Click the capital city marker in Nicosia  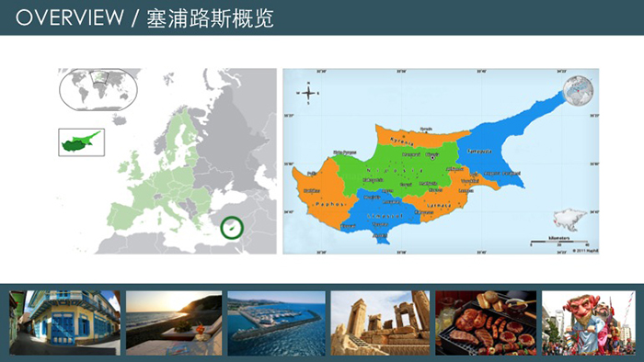click(x=432, y=158)
